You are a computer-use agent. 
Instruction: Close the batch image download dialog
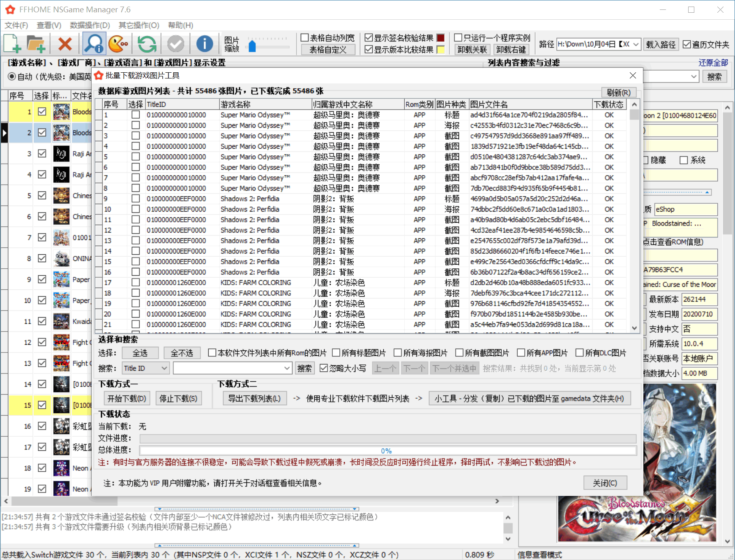[633, 76]
